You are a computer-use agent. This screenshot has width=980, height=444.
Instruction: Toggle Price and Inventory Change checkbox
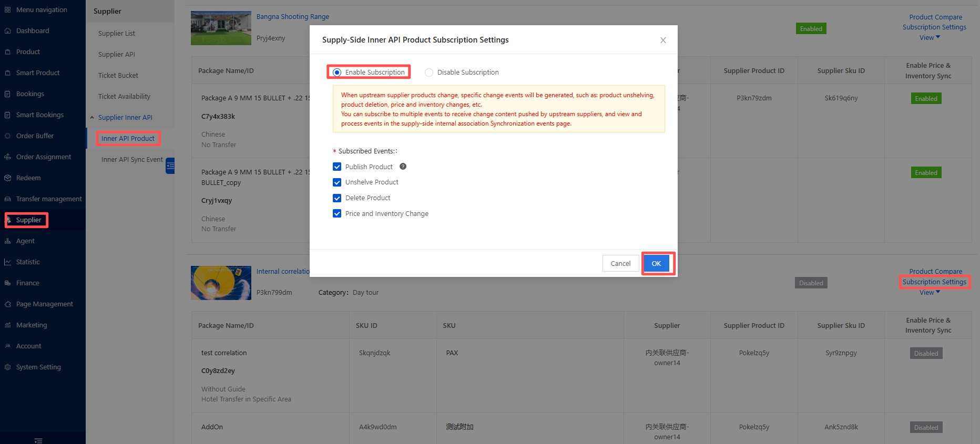[x=337, y=214]
